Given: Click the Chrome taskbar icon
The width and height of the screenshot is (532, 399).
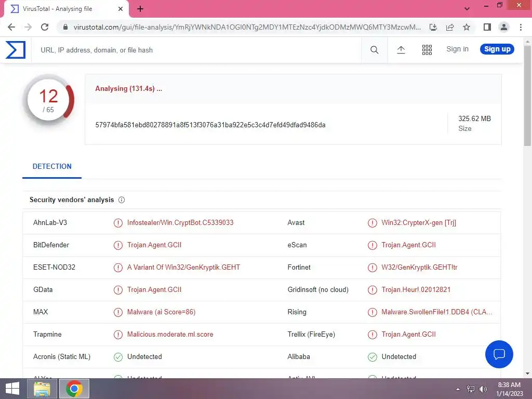Looking at the screenshot, I should (74, 389).
